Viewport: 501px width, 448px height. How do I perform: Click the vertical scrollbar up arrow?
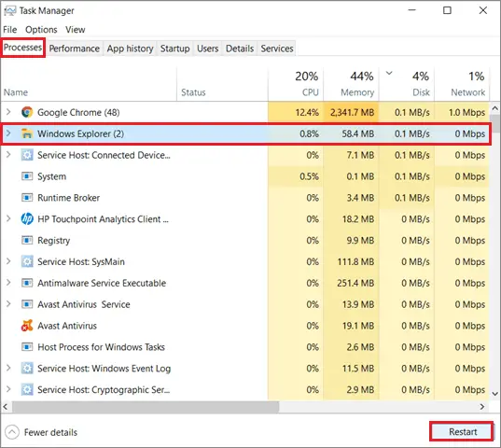pos(494,108)
